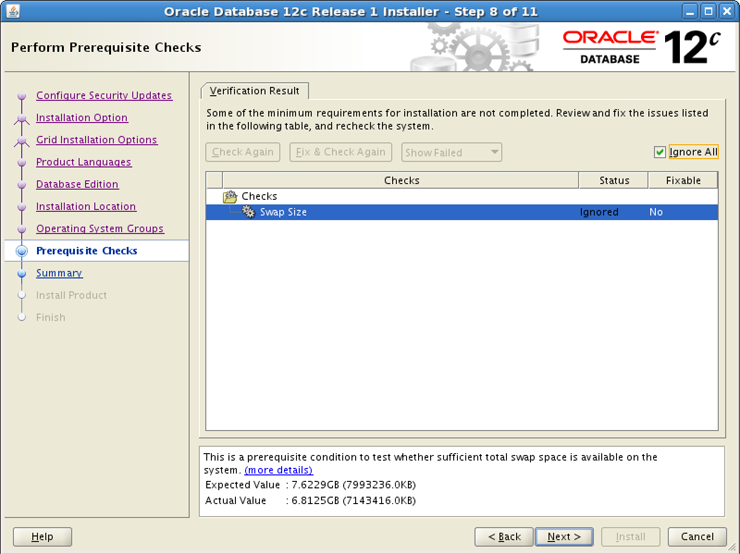Go to Configure Security Updates step
This screenshot has height=554, width=740.
(104, 95)
